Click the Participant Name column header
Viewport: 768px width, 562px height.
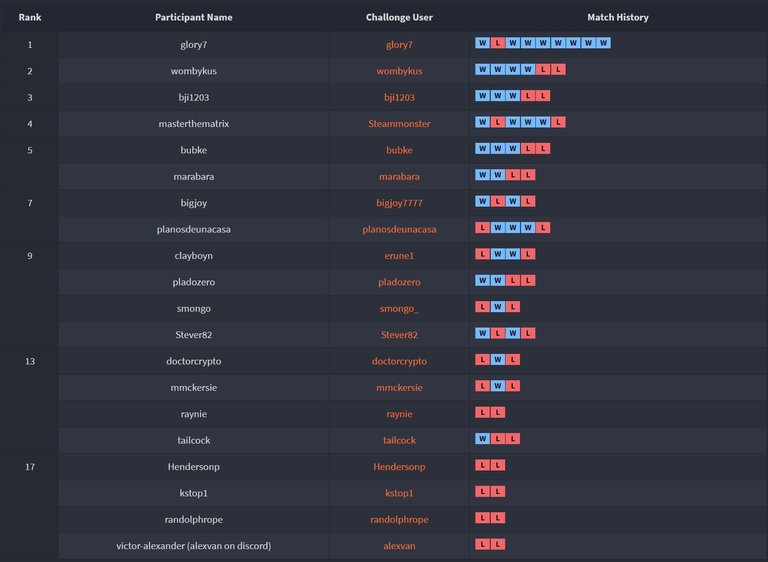(193, 17)
